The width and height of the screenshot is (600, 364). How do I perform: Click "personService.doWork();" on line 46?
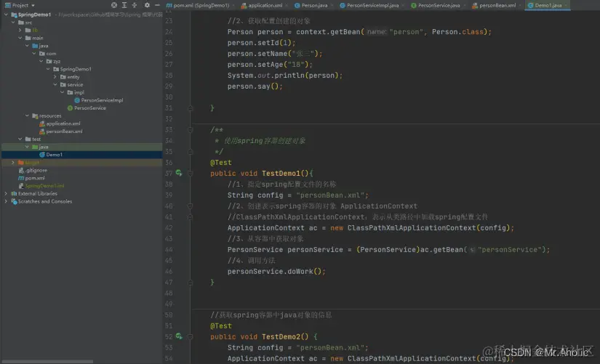[x=276, y=272]
